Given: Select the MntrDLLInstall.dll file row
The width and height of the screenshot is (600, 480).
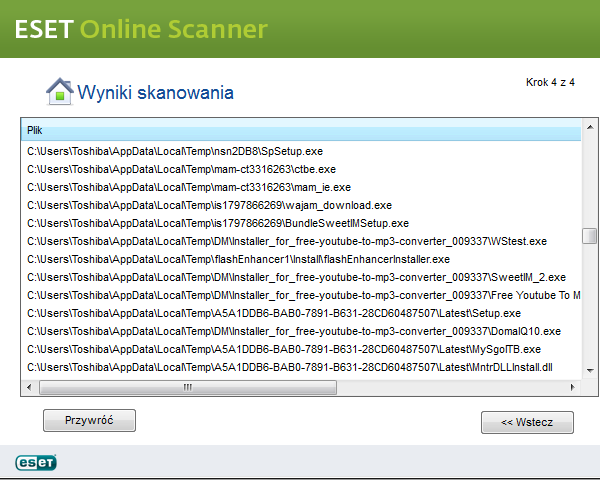Looking at the screenshot, I should pos(301,367).
